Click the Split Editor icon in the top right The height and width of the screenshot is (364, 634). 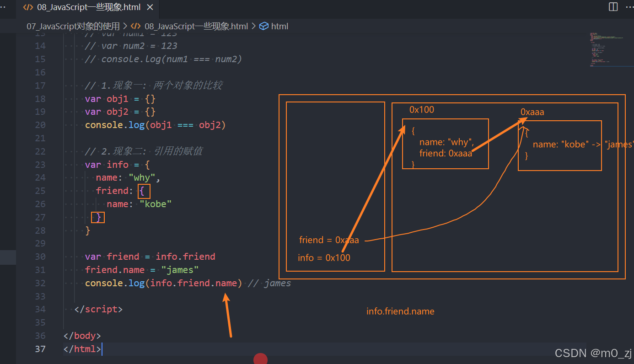coord(613,7)
